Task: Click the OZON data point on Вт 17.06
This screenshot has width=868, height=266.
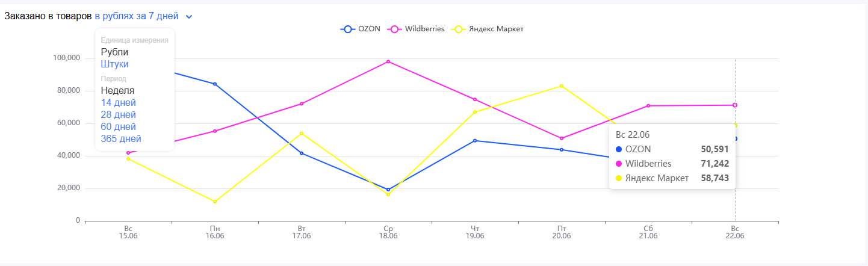Action: coord(302,153)
